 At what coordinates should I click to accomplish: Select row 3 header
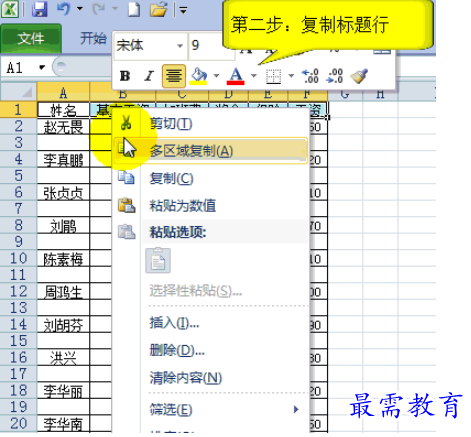tap(18, 142)
